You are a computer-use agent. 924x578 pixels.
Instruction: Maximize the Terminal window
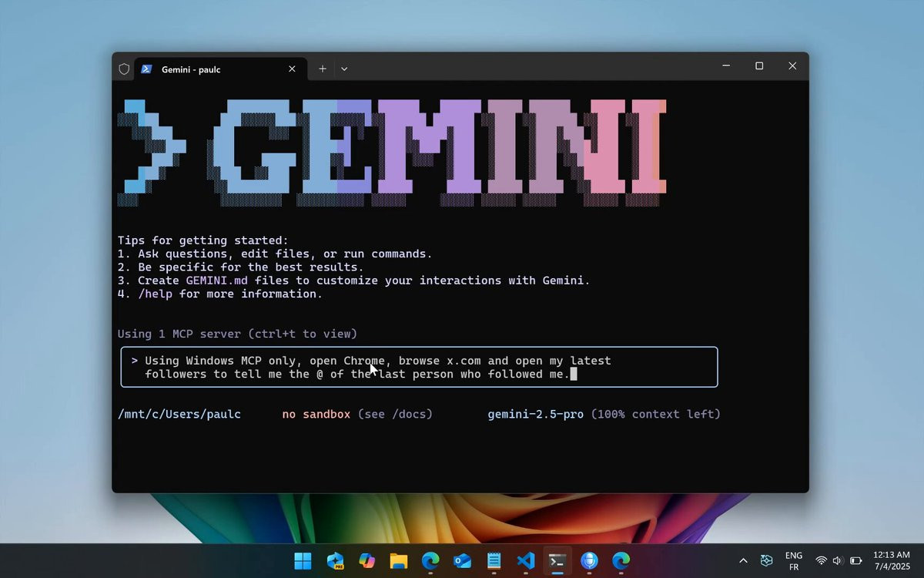click(x=759, y=66)
